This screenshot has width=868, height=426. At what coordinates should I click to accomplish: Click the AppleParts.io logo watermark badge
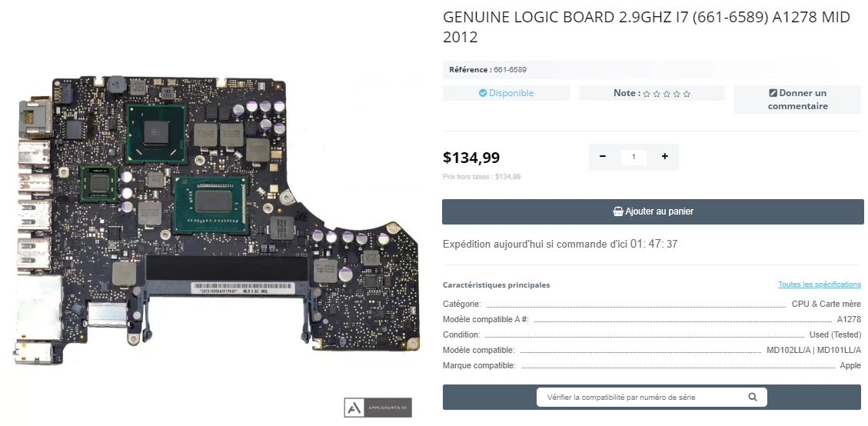(x=377, y=408)
